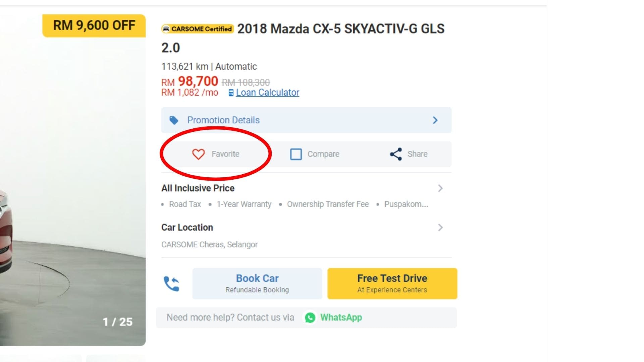Screen dimensions: 644x362
Task: Click the promotion tag icon
Action: (x=174, y=120)
